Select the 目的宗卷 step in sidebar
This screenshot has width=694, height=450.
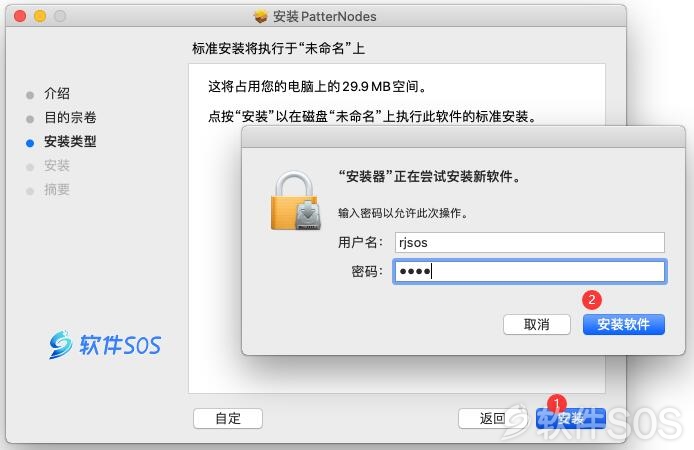click(70, 117)
